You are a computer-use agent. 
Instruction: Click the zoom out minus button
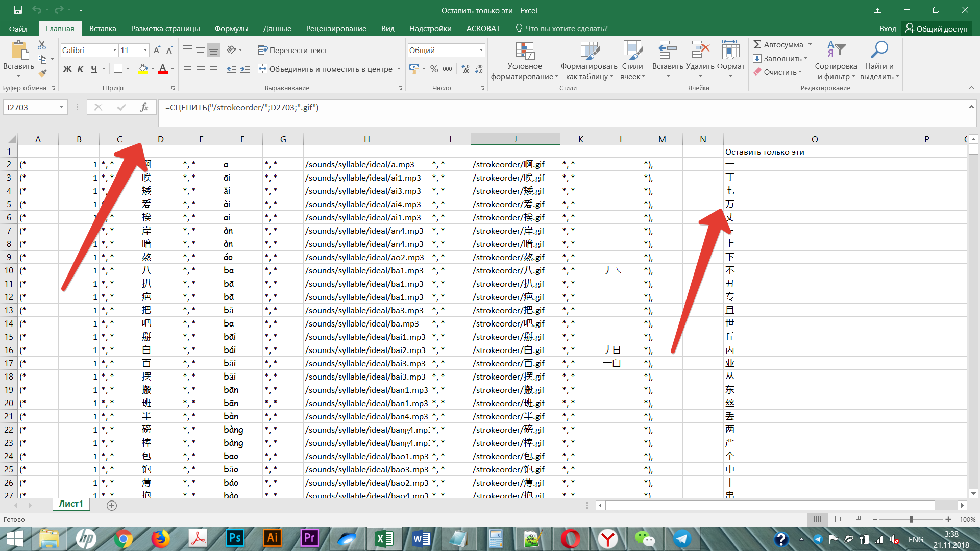pos(875,519)
